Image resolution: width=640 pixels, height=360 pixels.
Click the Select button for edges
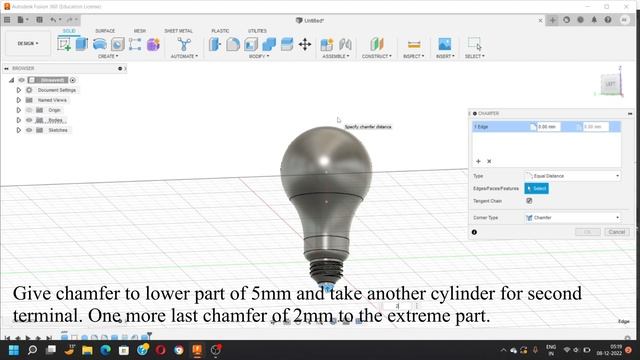[536, 189]
